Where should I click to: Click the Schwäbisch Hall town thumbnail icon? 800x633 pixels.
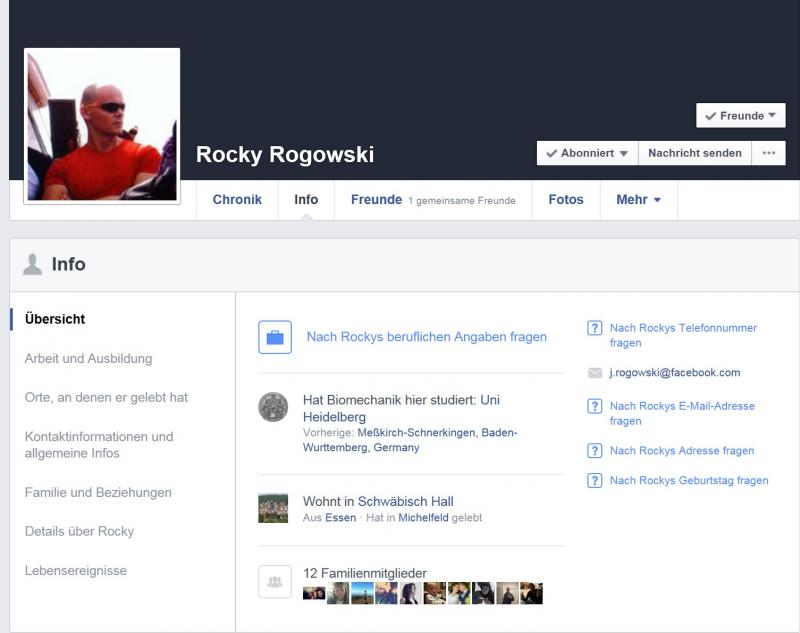273,508
